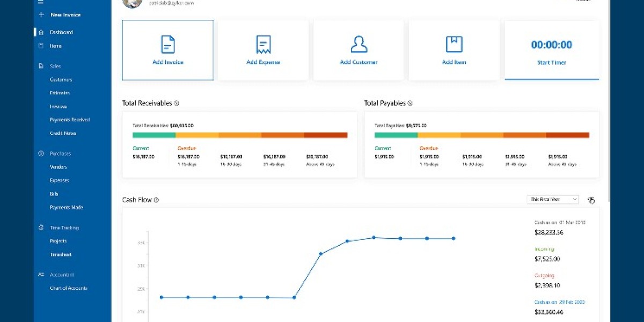Expand the Sales section
644x322 pixels.
coord(55,66)
